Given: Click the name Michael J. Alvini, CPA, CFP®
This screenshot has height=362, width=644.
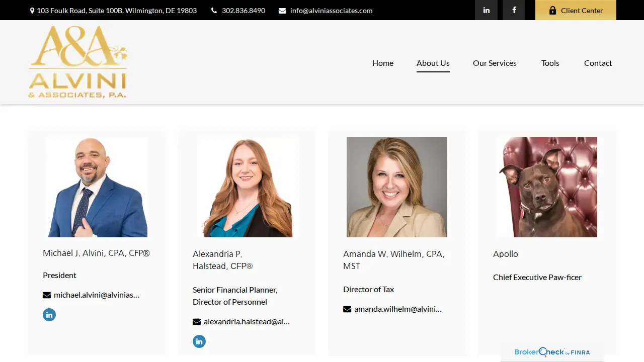Looking at the screenshot, I should (x=97, y=253).
